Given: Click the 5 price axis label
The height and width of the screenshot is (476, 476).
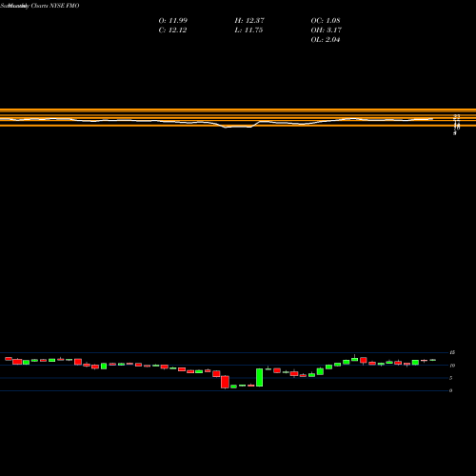Looking at the screenshot, I should (450, 378).
